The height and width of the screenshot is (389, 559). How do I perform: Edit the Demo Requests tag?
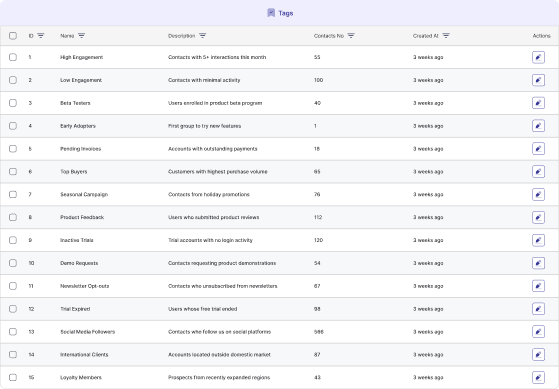[538, 263]
